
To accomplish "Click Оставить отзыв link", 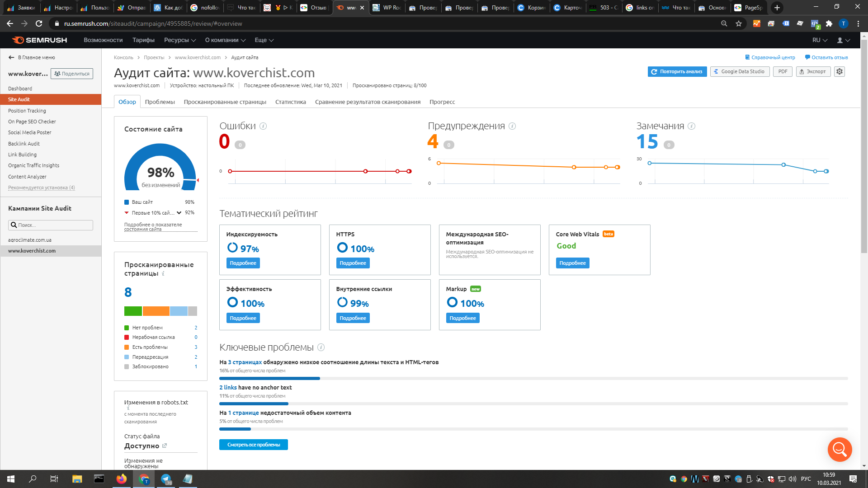I will 826,57.
